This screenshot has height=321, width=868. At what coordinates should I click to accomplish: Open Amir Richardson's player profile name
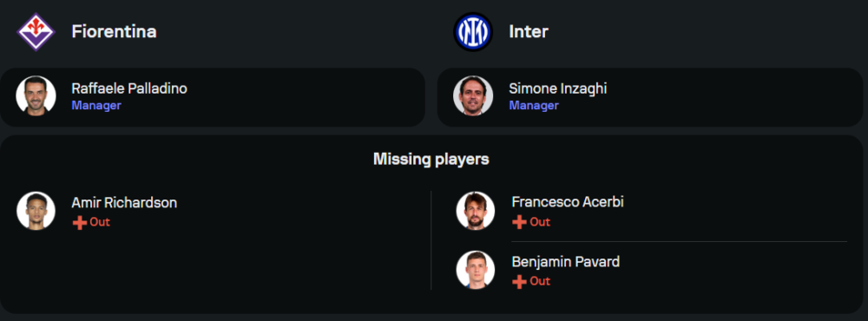tap(124, 202)
